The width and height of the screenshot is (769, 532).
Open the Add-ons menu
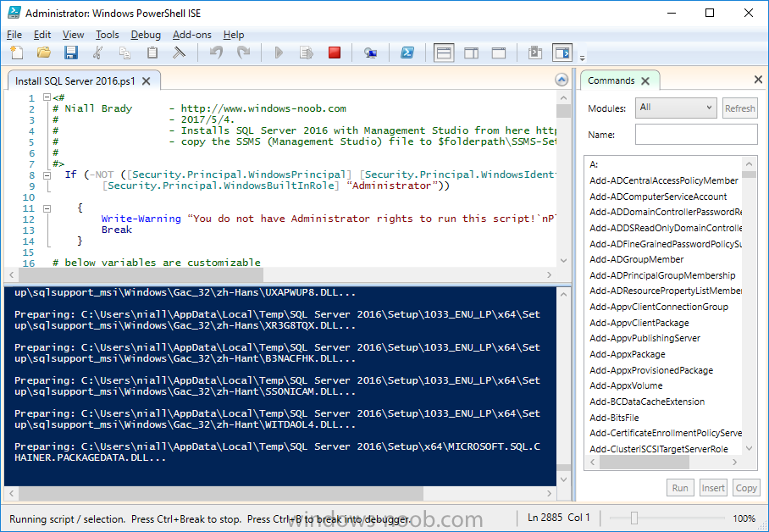[191, 35]
